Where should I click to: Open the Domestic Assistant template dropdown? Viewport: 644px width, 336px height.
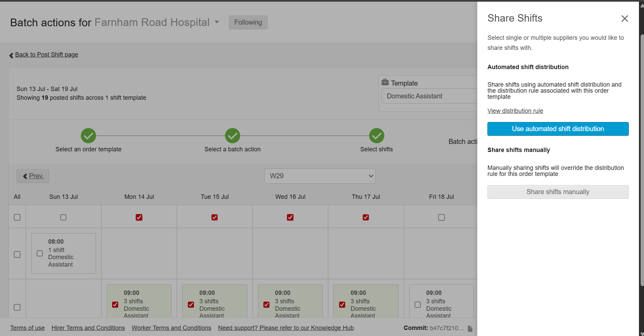[429, 96]
